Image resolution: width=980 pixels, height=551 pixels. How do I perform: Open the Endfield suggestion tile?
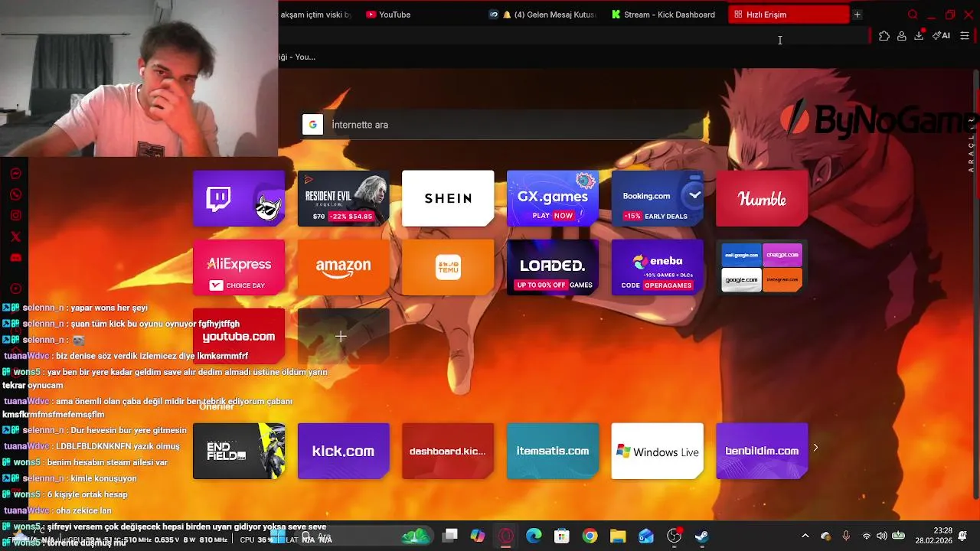click(239, 451)
